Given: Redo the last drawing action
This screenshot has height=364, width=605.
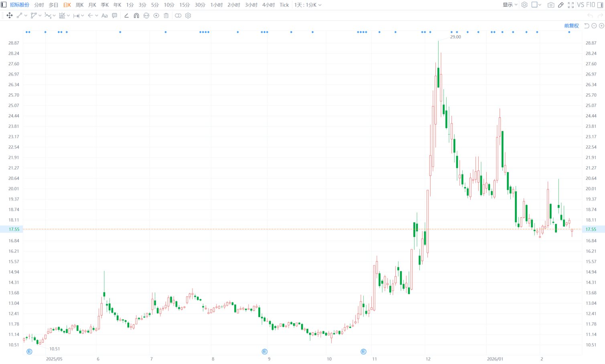Looking at the screenshot, I should 600,16.
